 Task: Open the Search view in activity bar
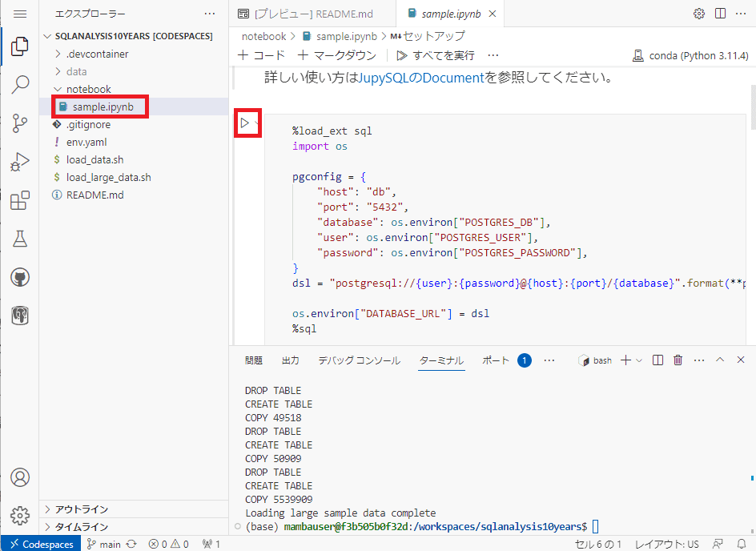coord(20,84)
